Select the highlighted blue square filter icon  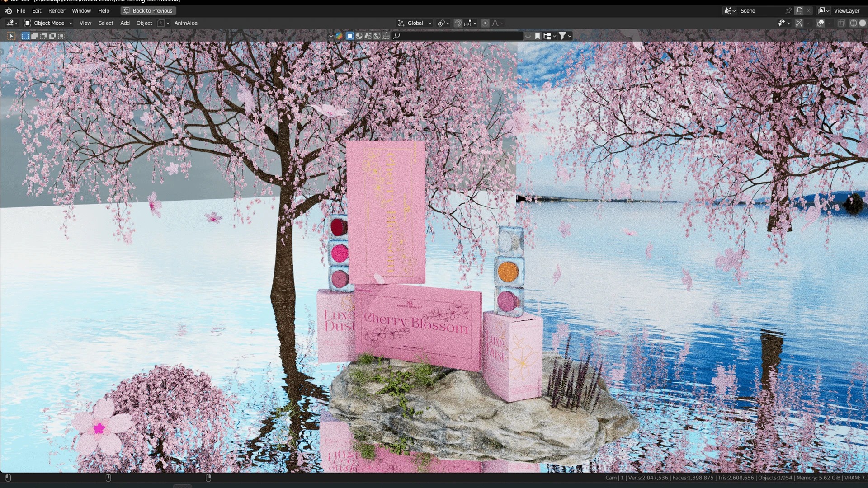pos(350,36)
